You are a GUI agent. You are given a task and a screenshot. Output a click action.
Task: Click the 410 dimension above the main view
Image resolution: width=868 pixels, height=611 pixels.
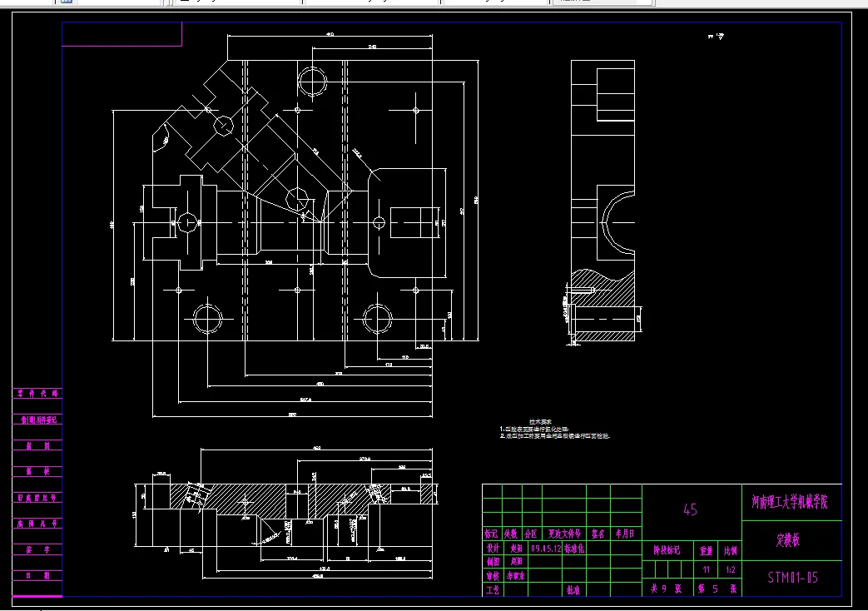330,34
